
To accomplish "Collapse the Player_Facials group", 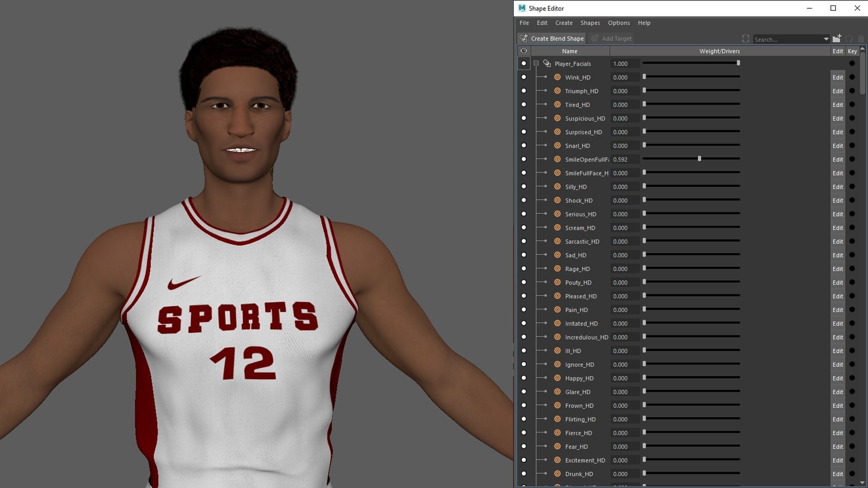I will (x=536, y=64).
